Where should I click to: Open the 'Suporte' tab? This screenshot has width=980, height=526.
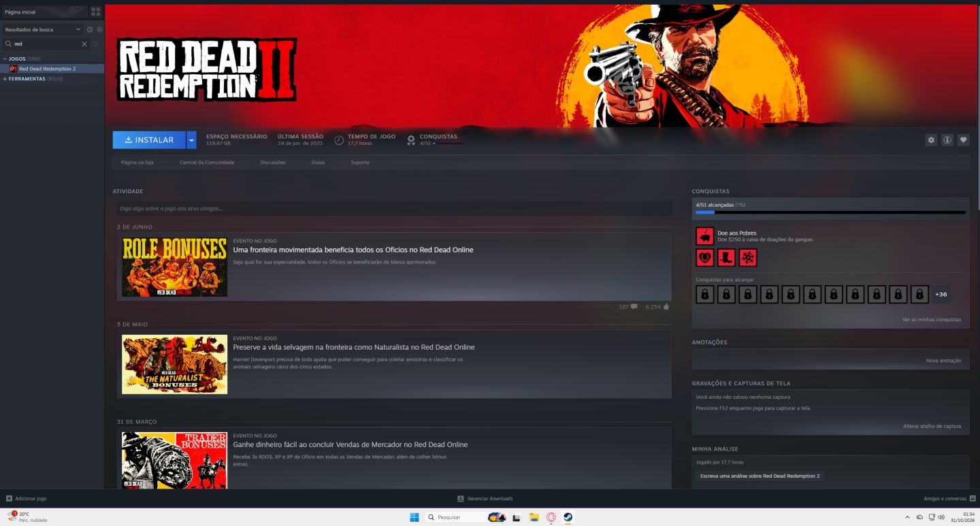pyautogui.click(x=360, y=163)
